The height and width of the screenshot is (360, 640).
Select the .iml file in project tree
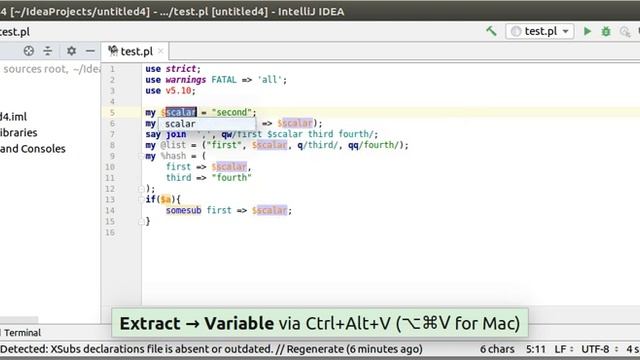pos(13,117)
